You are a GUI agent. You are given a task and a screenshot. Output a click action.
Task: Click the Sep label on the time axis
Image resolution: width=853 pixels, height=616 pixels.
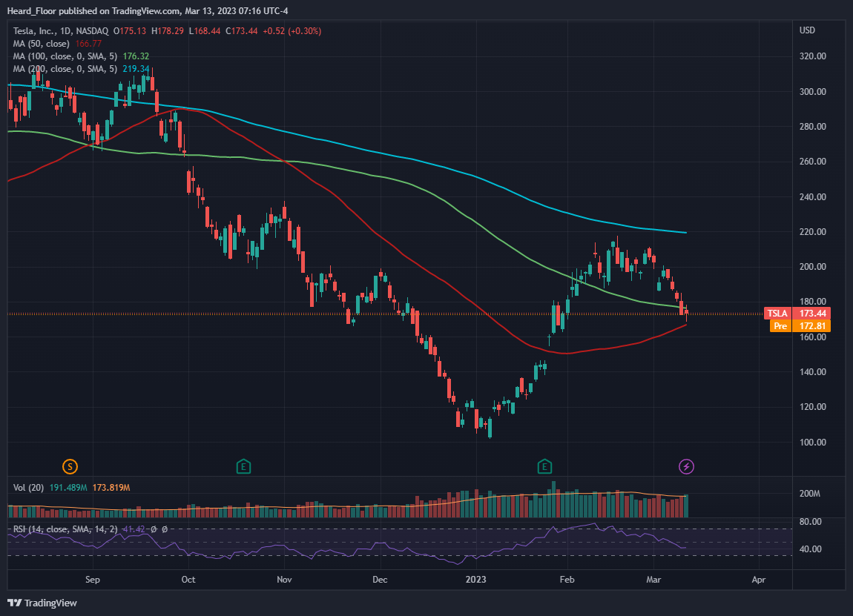click(x=93, y=580)
